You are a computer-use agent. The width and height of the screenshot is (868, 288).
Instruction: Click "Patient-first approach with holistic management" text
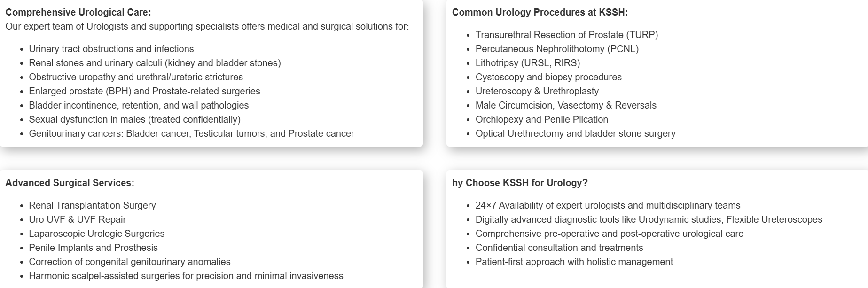pos(574,262)
